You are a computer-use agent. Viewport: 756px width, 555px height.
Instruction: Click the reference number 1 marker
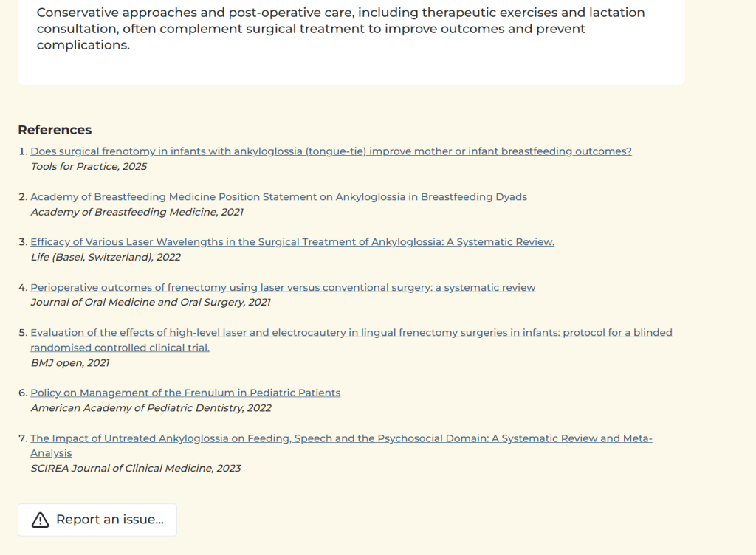tap(22, 151)
